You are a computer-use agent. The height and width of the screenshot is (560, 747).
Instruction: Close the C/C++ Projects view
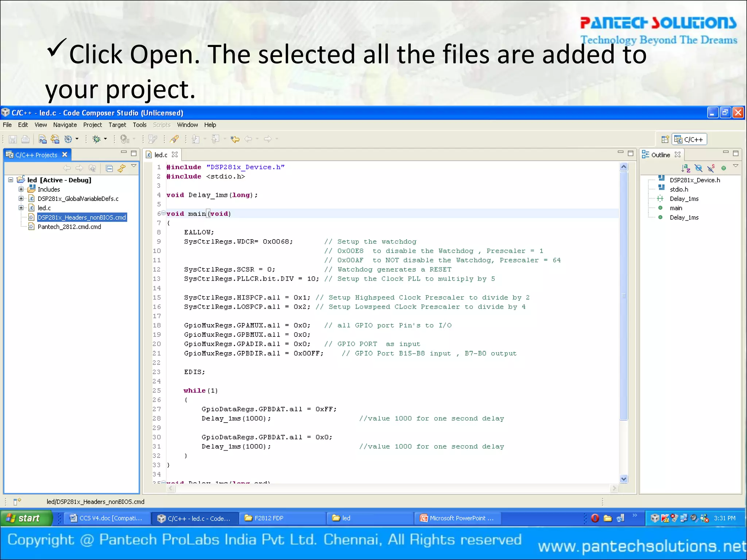point(65,155)
